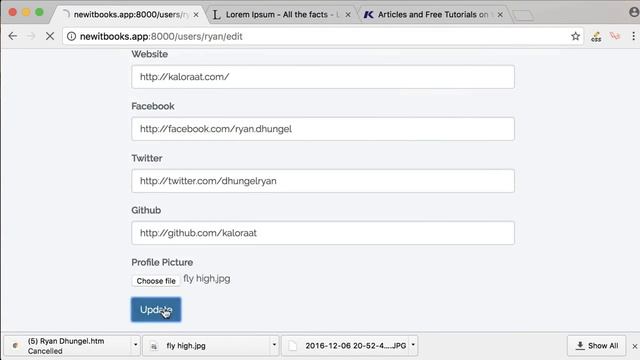The width and height of the screenshot is (640, 360).
Task: Open the 2016-12-06 JPG downloaded file
Action: [345, 346]
